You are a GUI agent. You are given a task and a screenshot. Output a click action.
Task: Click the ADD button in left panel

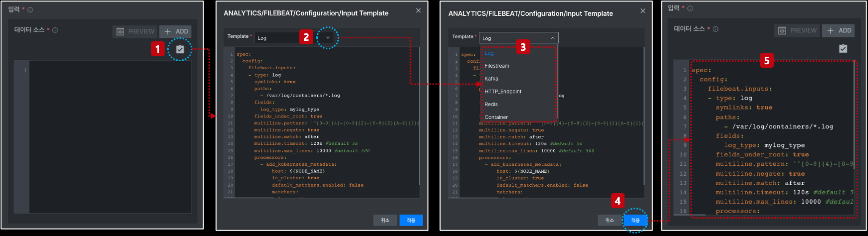[x=176, y=31]
